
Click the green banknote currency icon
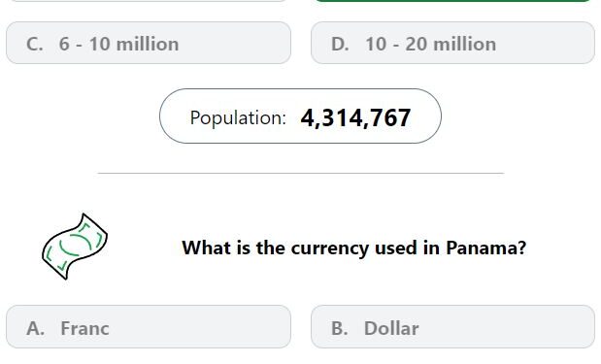75,247
